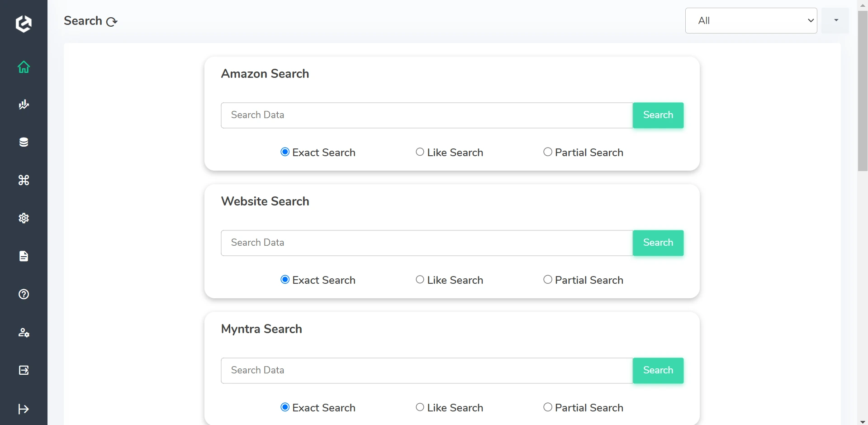Select Like Search under Website Search
Viewport: 868px width, 425px height.
pos(420,280)
